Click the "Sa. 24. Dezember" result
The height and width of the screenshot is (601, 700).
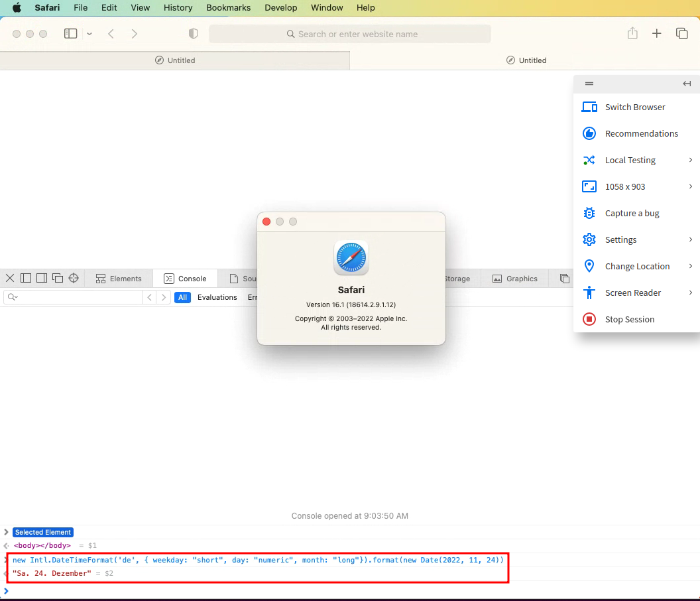[52, 573]
